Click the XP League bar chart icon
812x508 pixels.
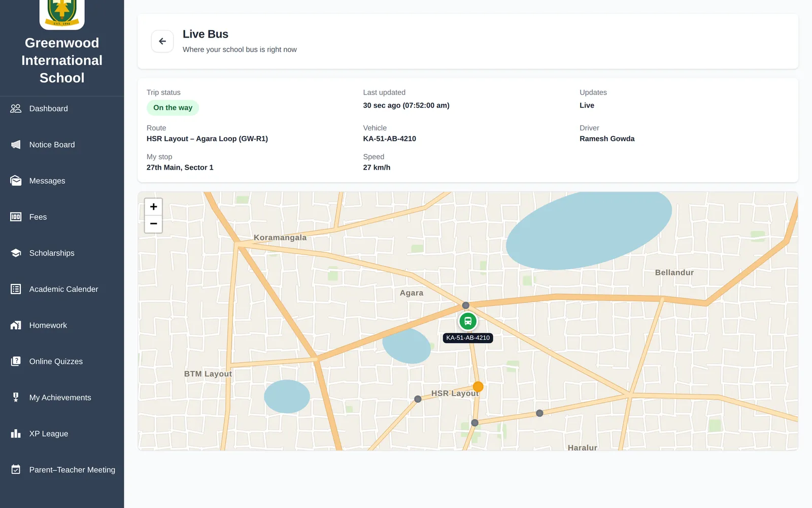(16, 433)
